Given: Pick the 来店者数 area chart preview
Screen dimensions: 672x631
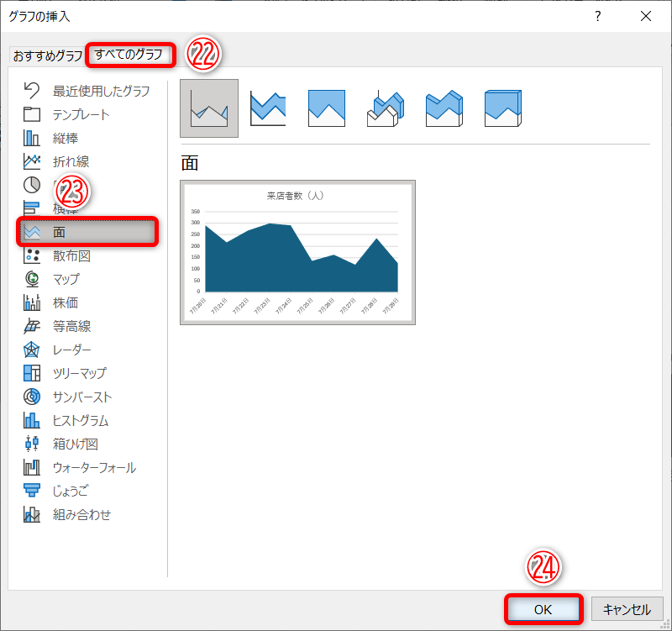Looking at the screenshot, I should [298, 253].
